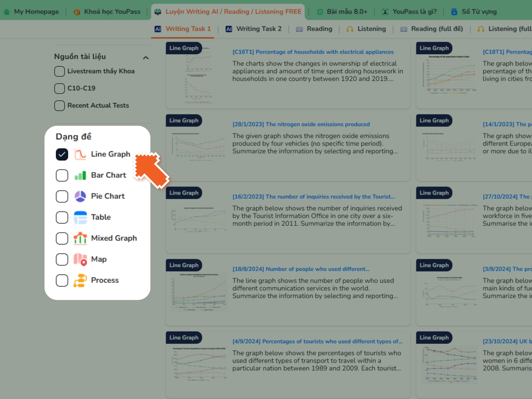Screen dimensions: 532x399
Task: Click the Line Graph curve icon
Action: coord(80,154)
